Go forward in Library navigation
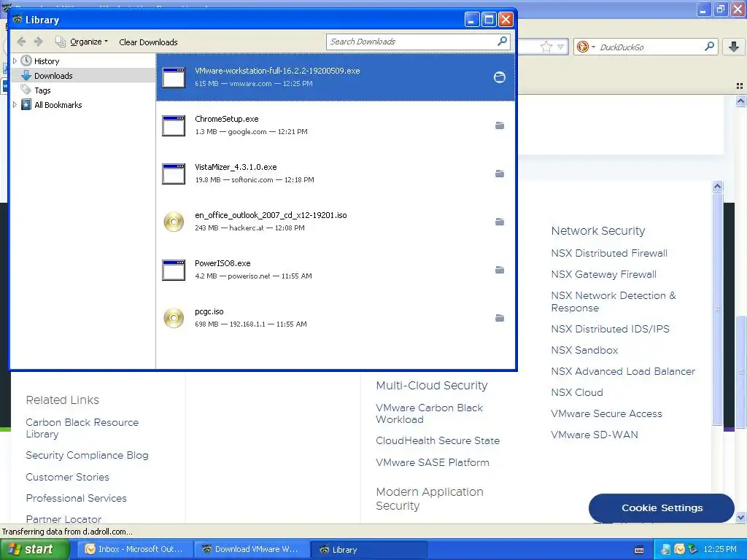747x560 pixels. coord(39,42)
